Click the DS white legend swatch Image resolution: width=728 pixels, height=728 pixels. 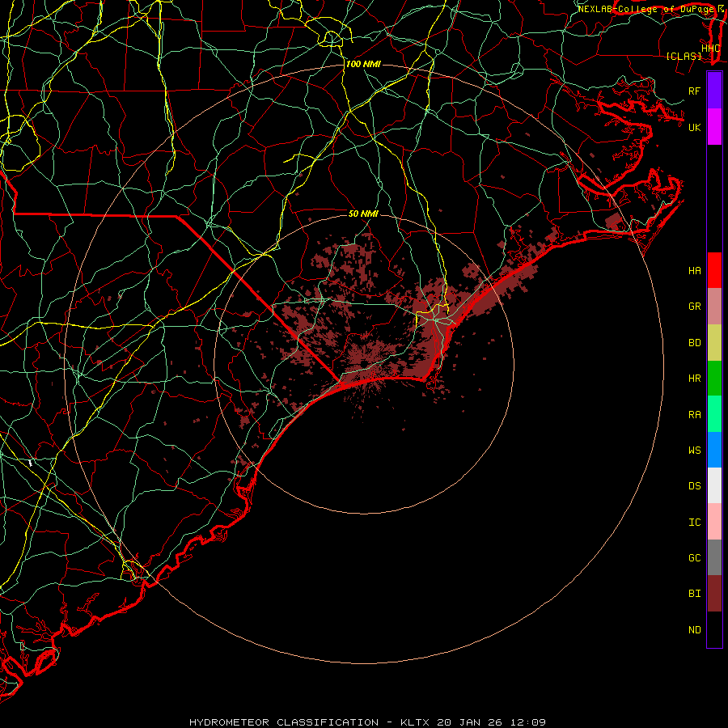714,485
